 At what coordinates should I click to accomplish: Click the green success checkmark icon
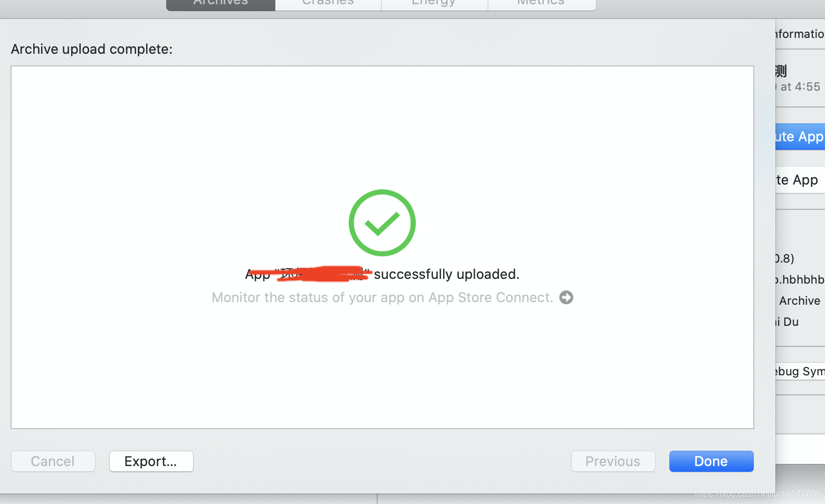(382, 222)
